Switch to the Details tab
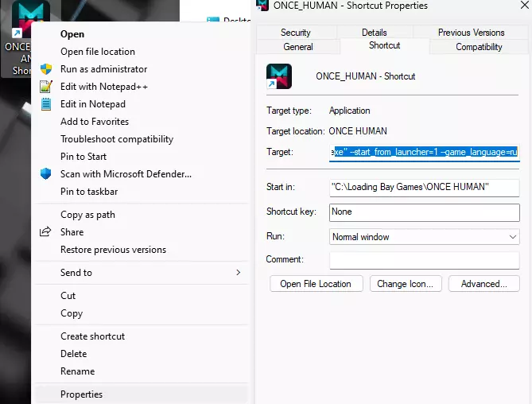 375,33
